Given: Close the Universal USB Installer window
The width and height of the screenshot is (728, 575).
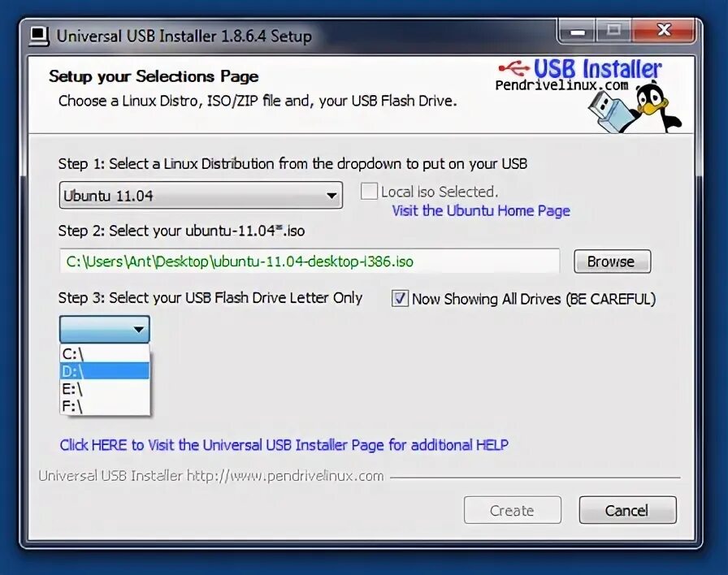Looking at the screenshot, I should [664, 30].
